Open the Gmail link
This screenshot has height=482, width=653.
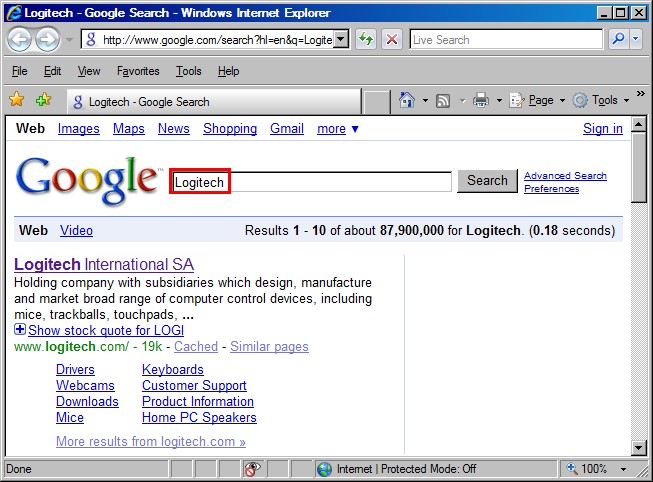click(287, 129)
